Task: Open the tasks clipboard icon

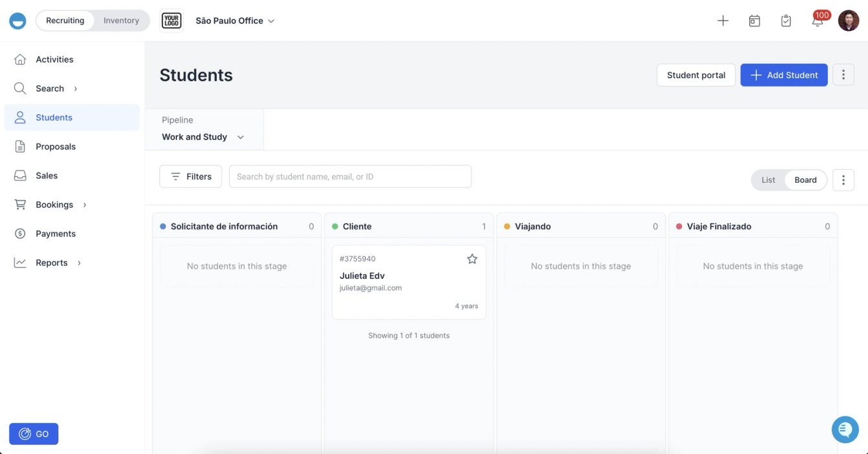Action: (x=786, y=21)
